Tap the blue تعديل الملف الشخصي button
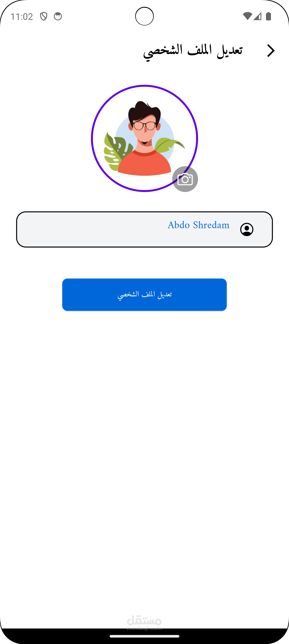Image resolution: width=289 pixels, height=644 pixels. click(x=144, y=294)
